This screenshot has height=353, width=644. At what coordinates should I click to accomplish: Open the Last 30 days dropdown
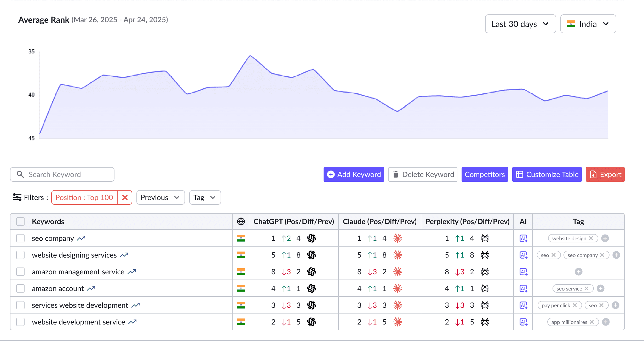point(520,24)
